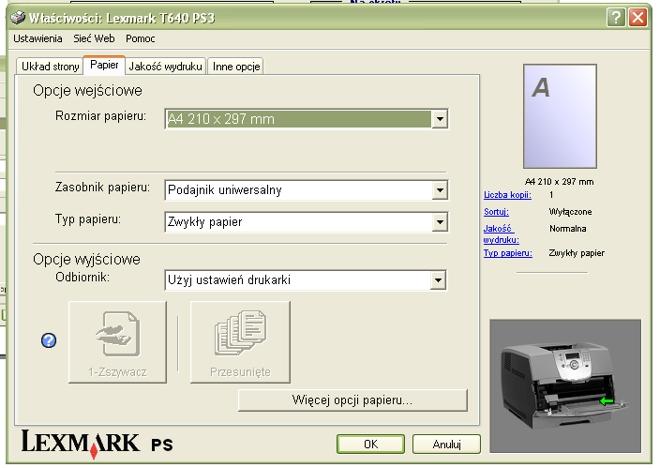Open the Odbiornik dropdown arrow
Viewport: 659px width, 468px height.
coord(438,280)
